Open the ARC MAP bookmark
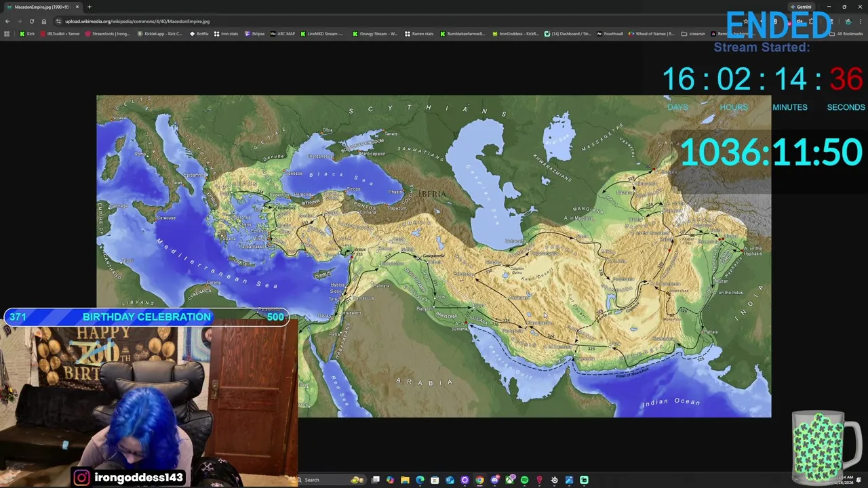The image size is (868, 488). click(283, 34)
